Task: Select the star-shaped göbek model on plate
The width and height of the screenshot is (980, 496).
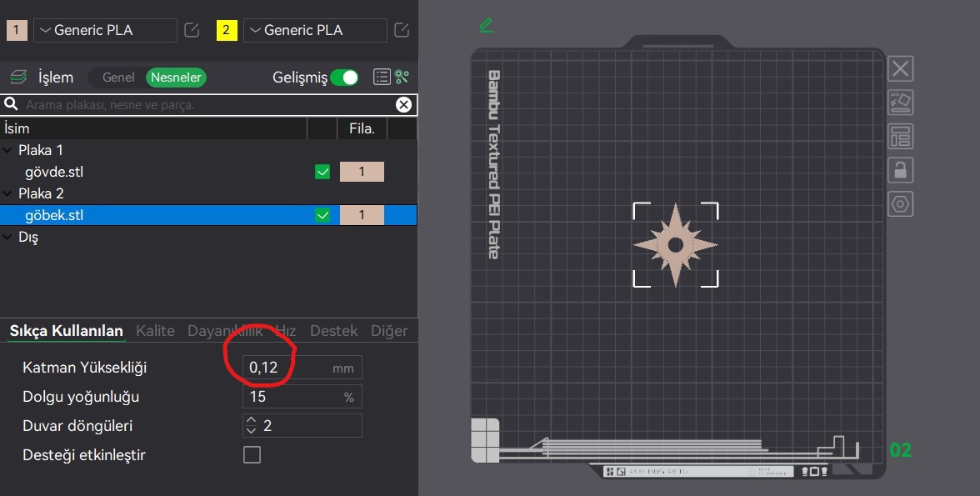Action: pos(676,244)
